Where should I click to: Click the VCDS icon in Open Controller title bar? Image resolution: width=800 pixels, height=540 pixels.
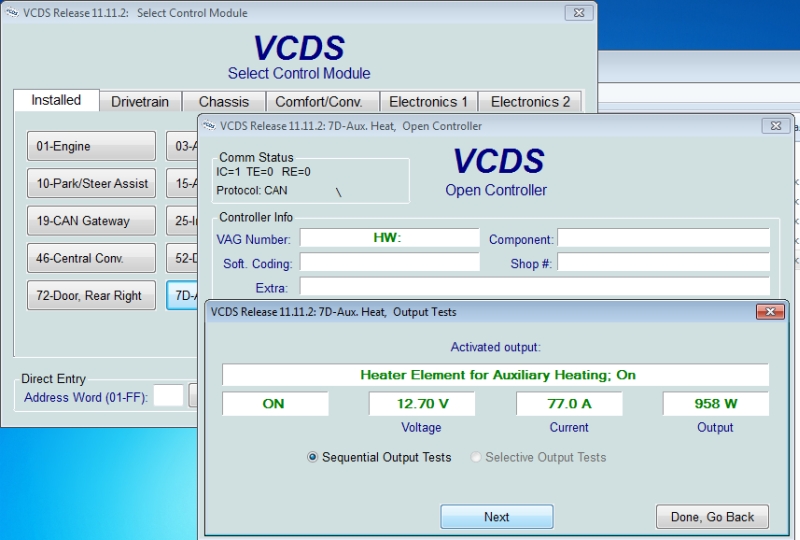pyautogui.click(x=209, y=126)
